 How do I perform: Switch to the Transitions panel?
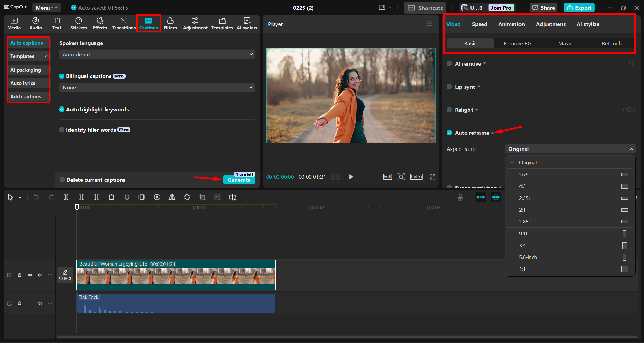(x=123, y=23)
